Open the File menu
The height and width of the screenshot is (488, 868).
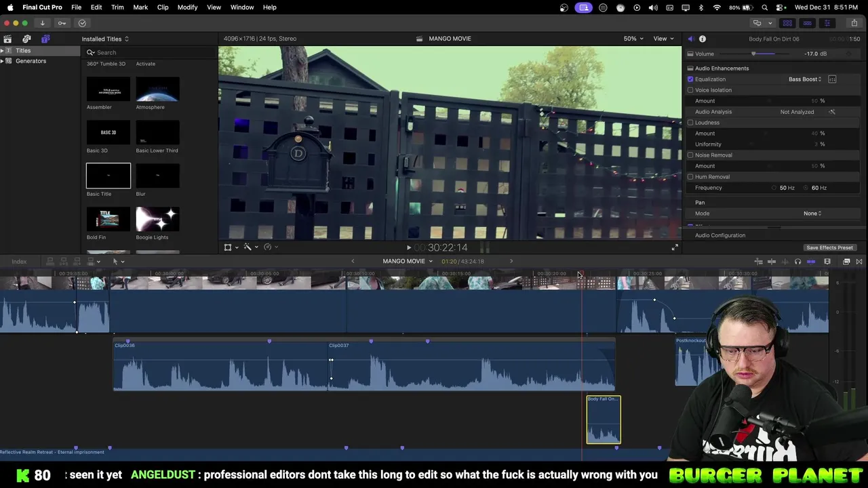tap(76, 7)
